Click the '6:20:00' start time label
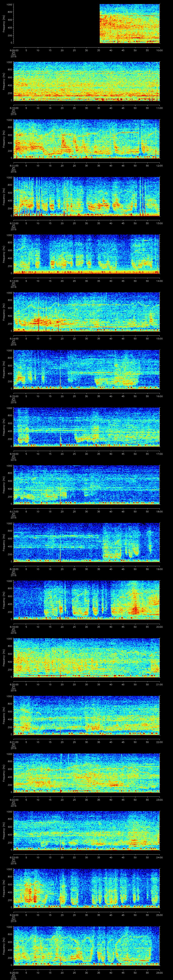This screenshot has width=173, height=980. coord(14,684)
